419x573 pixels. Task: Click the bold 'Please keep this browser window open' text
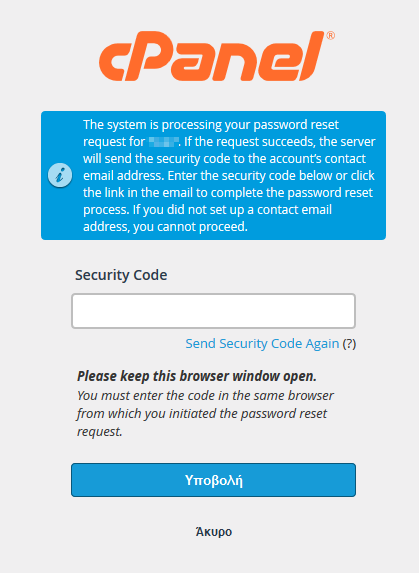[x=197, y=376]
